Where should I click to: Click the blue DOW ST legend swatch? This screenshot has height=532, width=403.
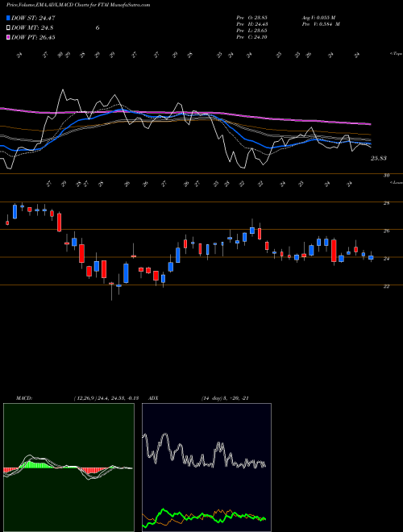click(x=8, y=18)
